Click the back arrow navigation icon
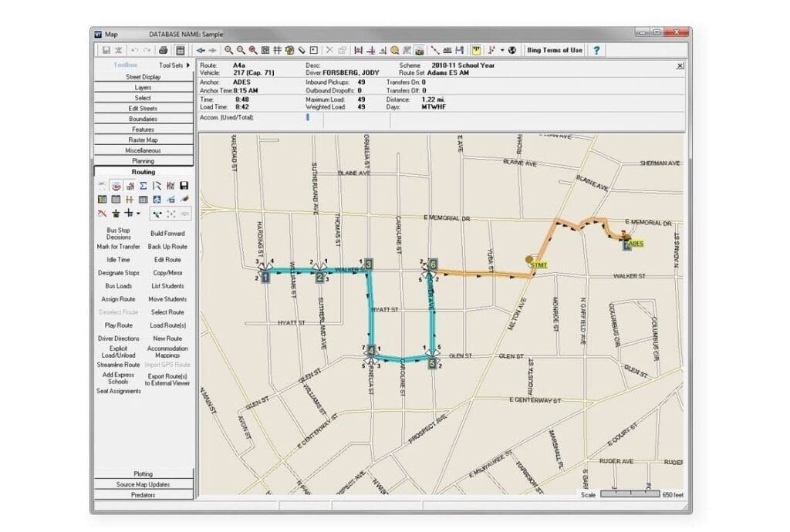Screen dimensions: 790x532 coord(201,50)
